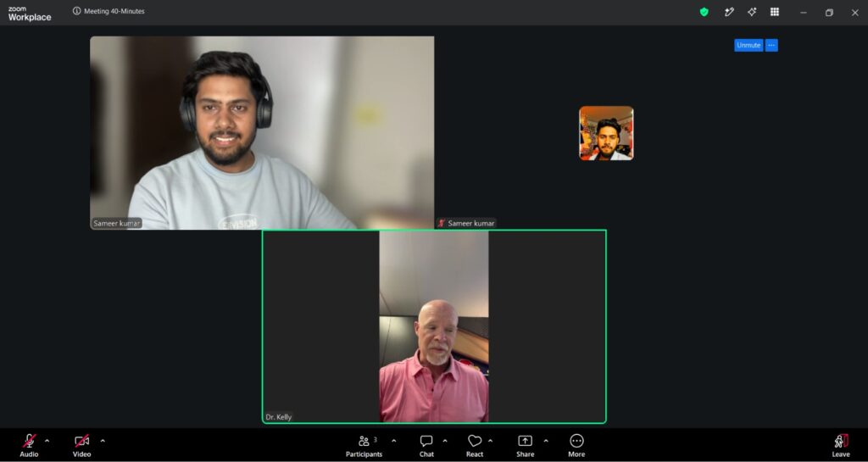The height and width of the screenshot is (462, 868).
Task: Expand audio options arrow next to Audio
Action: (47, 441)
